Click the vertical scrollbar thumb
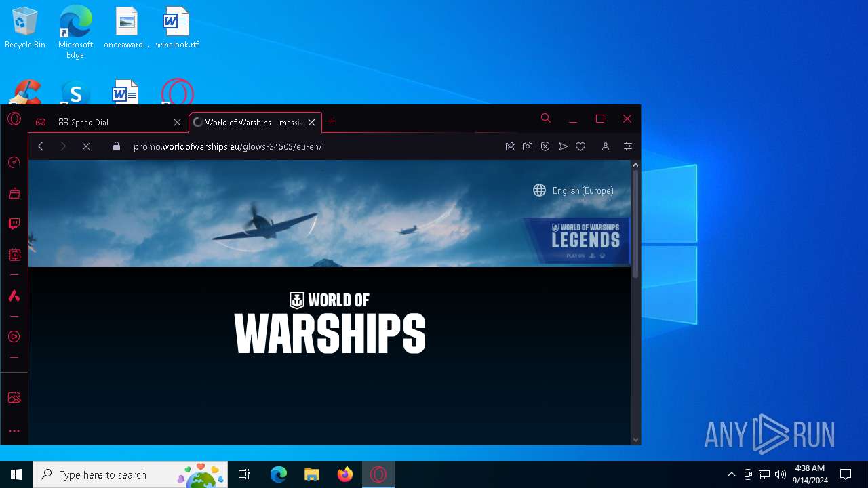The height and width of the screenshot is (488, 868). pyautogui.click(x=635, y=224)
